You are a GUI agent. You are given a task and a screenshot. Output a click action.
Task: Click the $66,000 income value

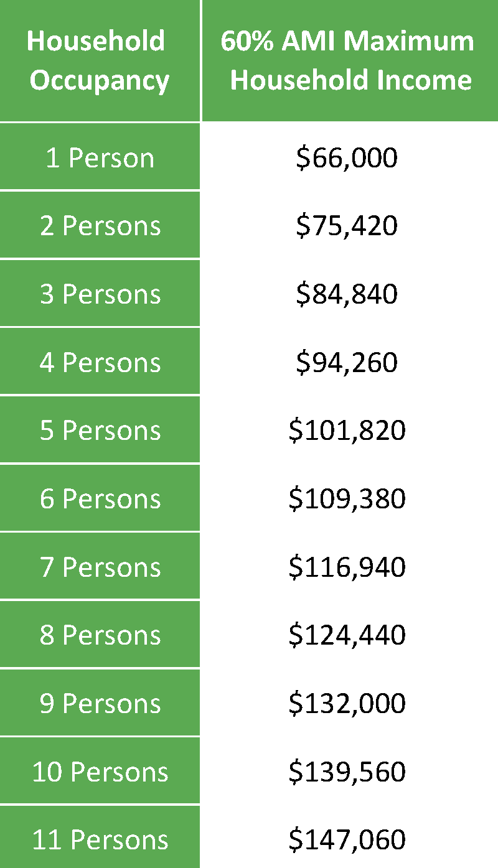(347, 158)
